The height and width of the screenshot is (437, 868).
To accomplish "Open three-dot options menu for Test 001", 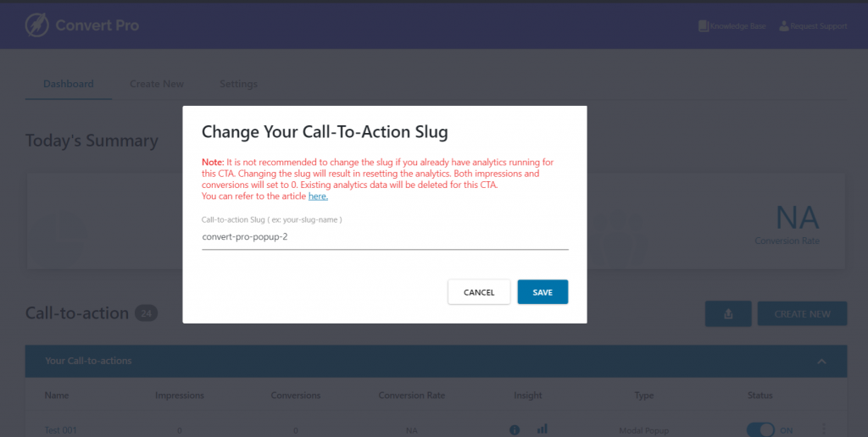I will click(x=824, y=429).
